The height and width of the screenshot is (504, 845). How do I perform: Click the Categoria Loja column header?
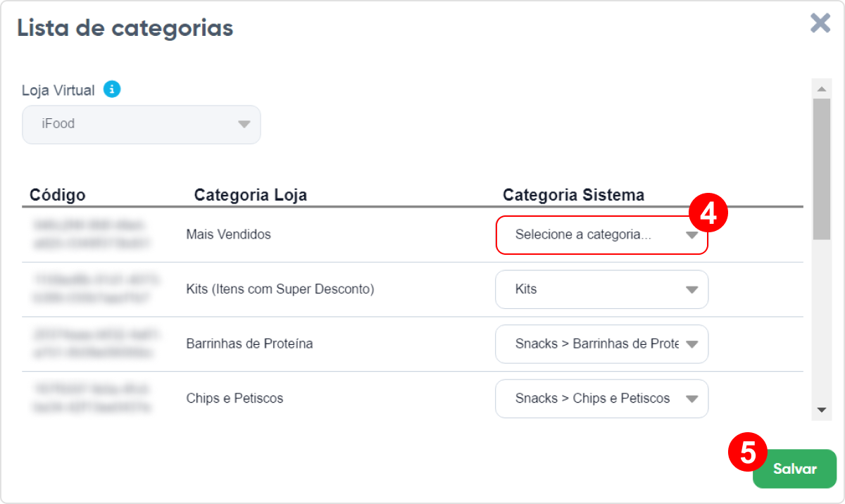click(251, 195)
